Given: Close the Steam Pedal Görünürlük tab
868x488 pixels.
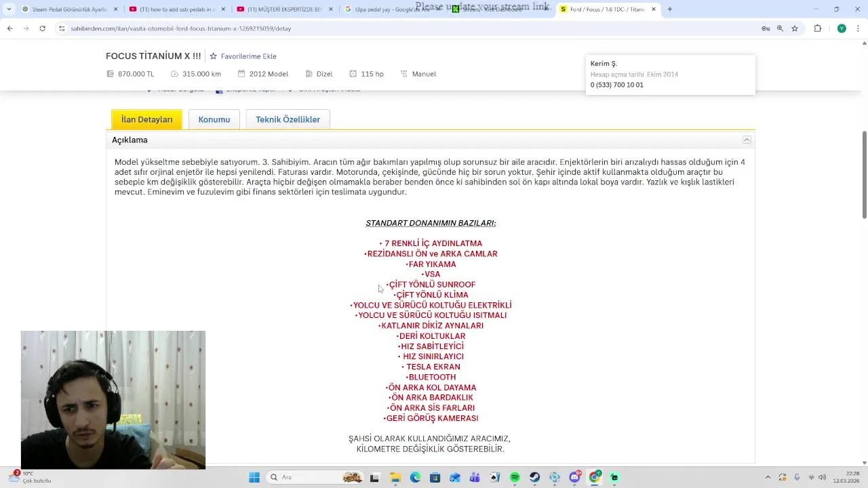Looking at the screenshot, I should [115, 9].
